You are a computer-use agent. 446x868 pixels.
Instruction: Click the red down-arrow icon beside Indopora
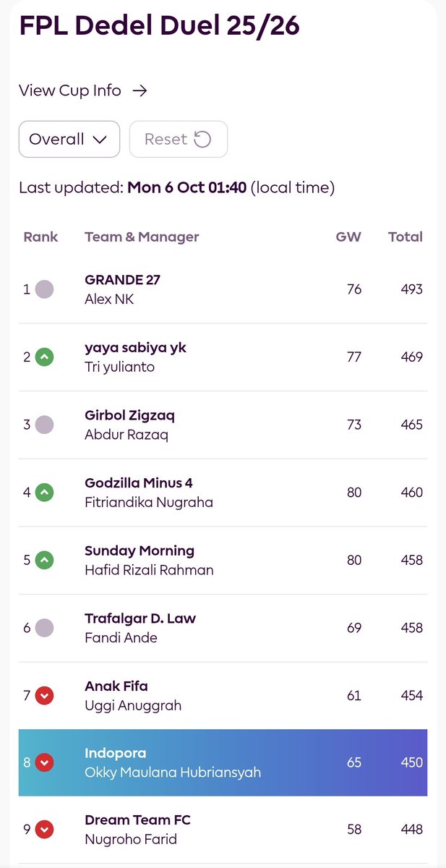point(45,763)
